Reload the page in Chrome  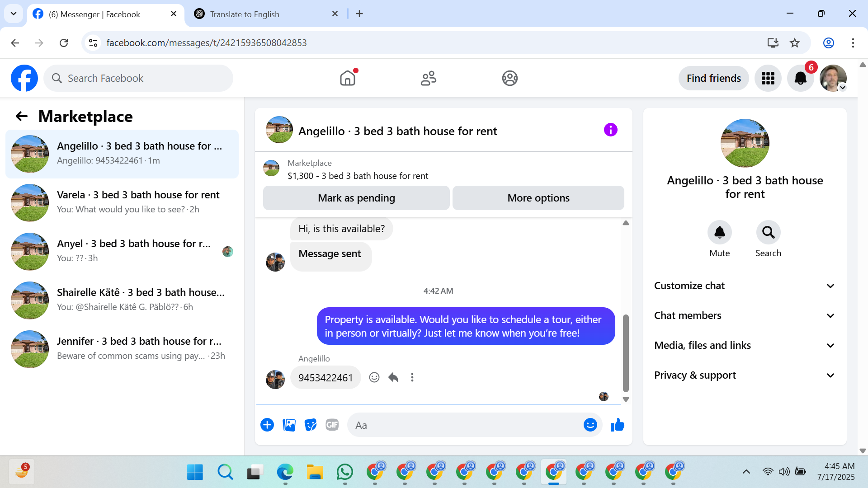click(64, 43)
